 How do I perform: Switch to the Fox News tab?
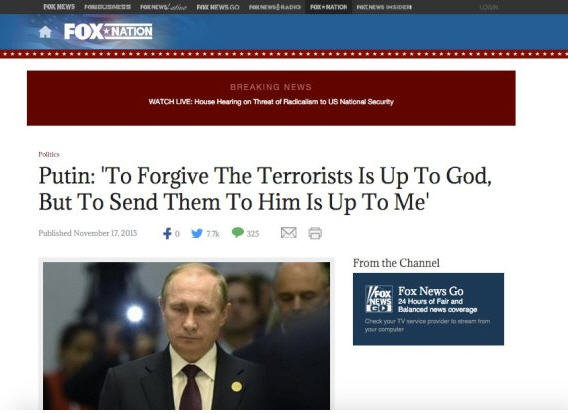point(59,7)
